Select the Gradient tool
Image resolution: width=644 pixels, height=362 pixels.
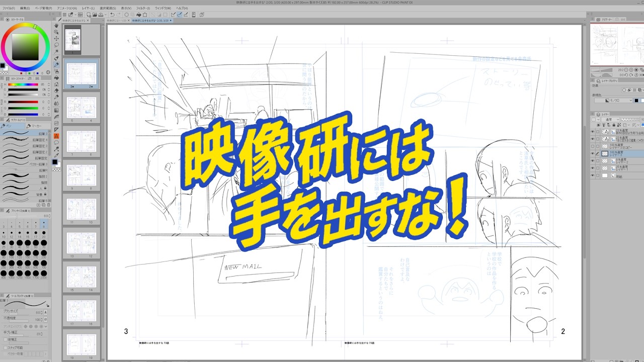(56, 110)
